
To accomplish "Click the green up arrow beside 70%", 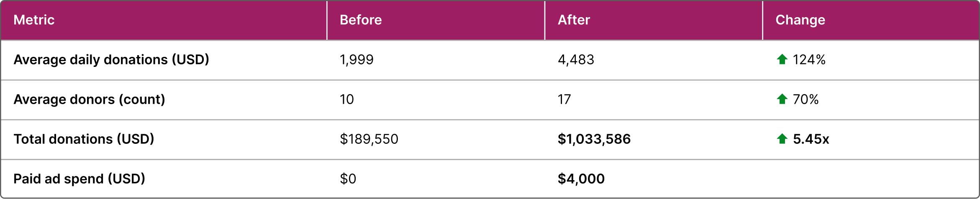I will click(x=782, y=99).
